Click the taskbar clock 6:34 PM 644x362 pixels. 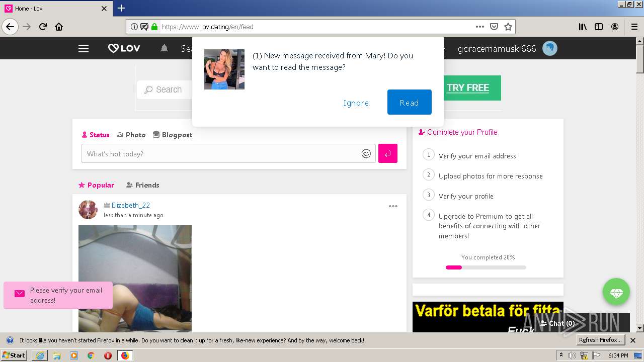point(618,355)
